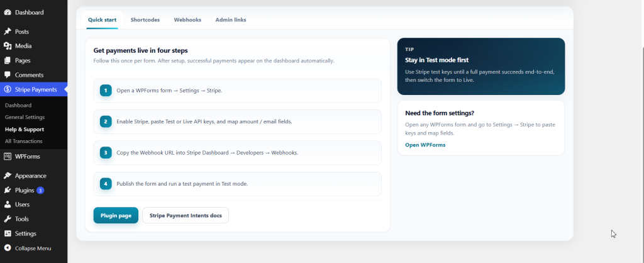This screenshot has width=644, height=263.
Task: Click the Plugin page button
Action: (x=116, y=215)
